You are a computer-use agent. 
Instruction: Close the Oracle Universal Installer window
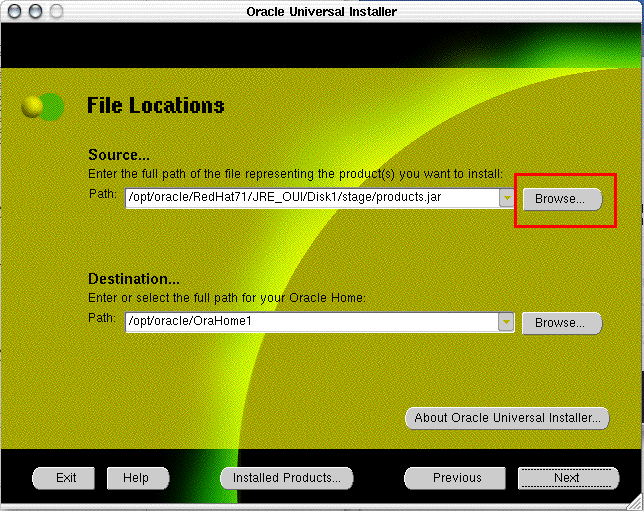pos(13,11)
